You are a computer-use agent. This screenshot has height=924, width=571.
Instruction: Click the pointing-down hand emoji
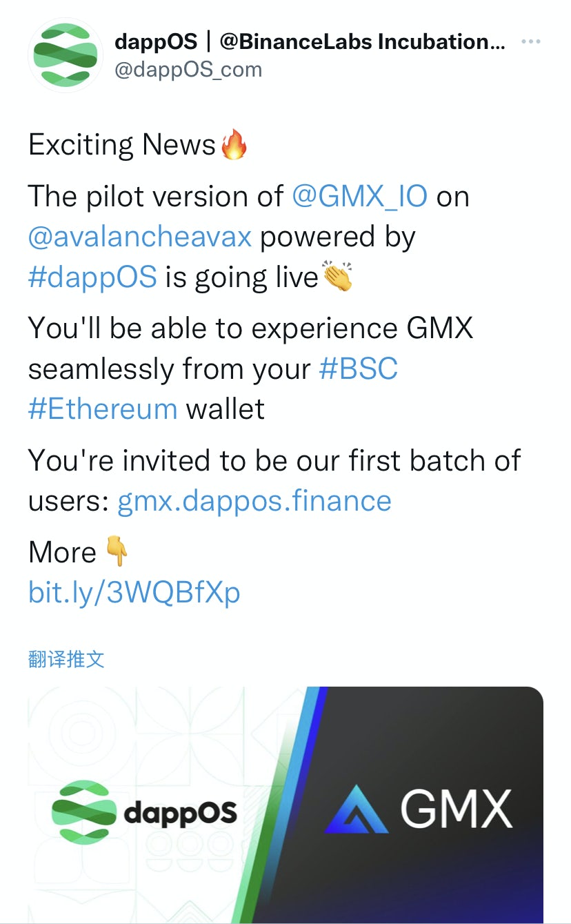pos(117,552)
